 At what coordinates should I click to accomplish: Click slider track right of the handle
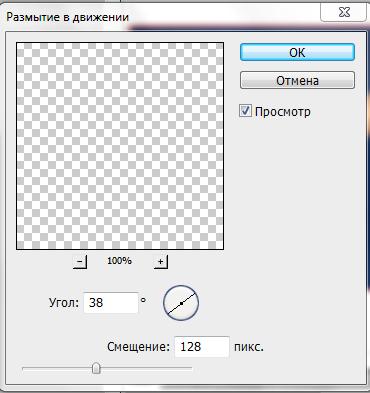[x=146, y=369]
